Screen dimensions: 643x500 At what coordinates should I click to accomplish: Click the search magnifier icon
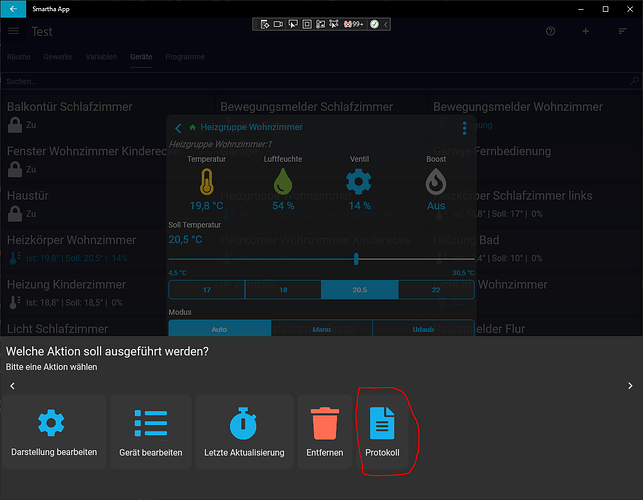pos(634,81)
